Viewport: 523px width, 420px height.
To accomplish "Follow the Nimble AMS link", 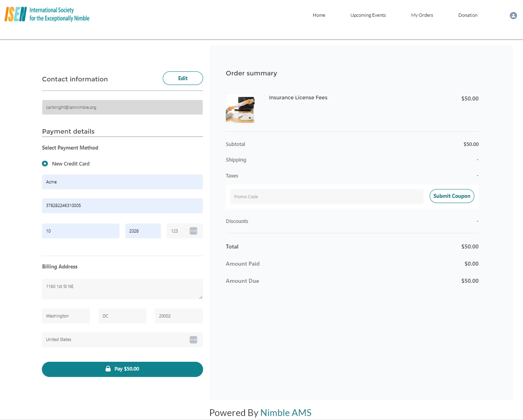I will click(x=286, y=413).
